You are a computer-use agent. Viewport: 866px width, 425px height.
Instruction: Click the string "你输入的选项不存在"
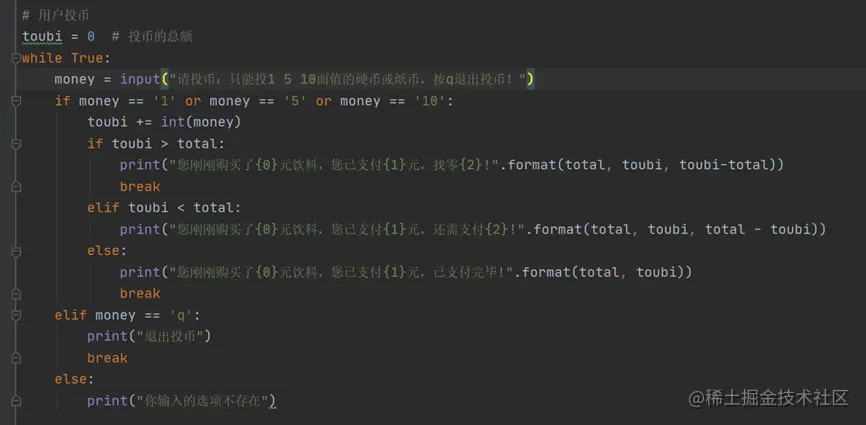tap(202, 401)
